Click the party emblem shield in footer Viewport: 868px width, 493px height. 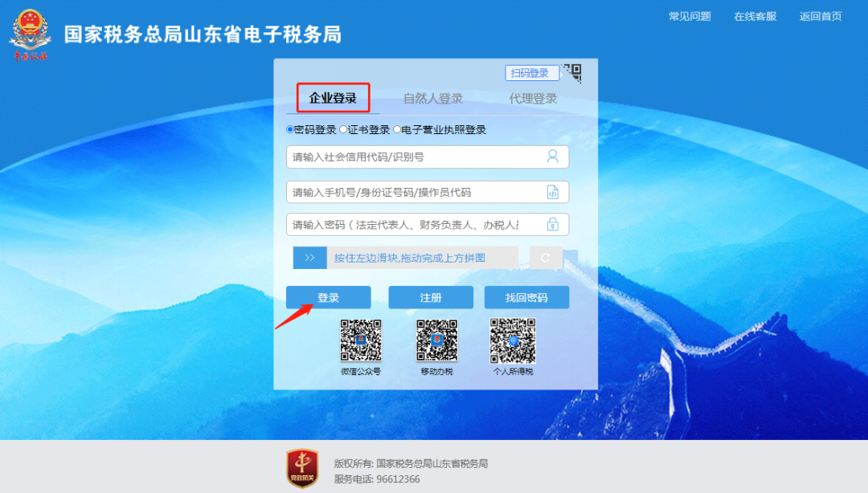pos(302,468)
